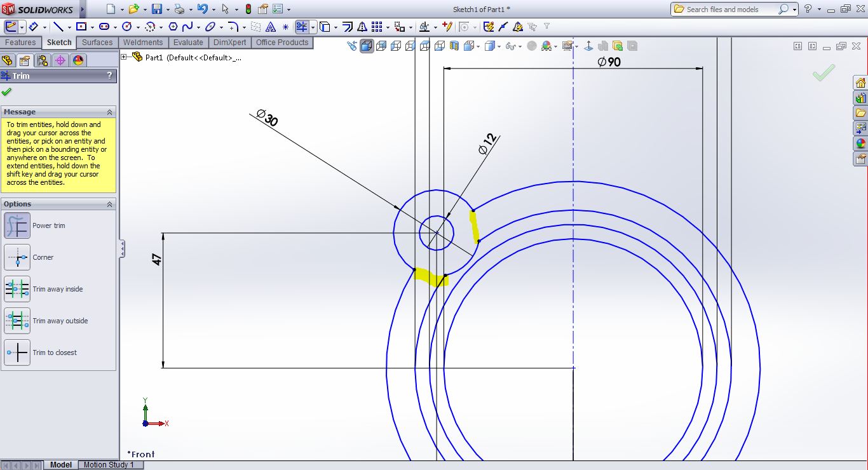
Task: Open the Evaluate tab
Action: 188,43
